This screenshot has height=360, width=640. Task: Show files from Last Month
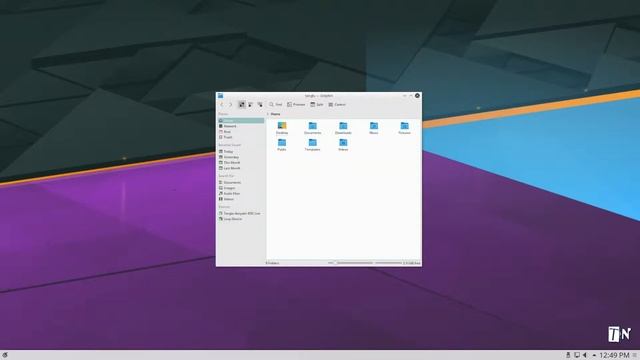coord(241,168)
